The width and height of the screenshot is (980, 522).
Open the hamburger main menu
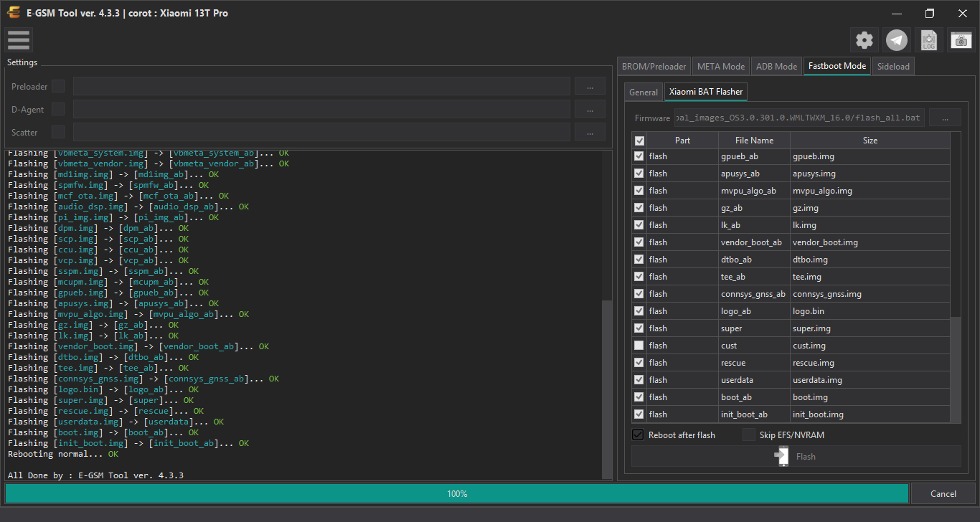tap(18, 40)
